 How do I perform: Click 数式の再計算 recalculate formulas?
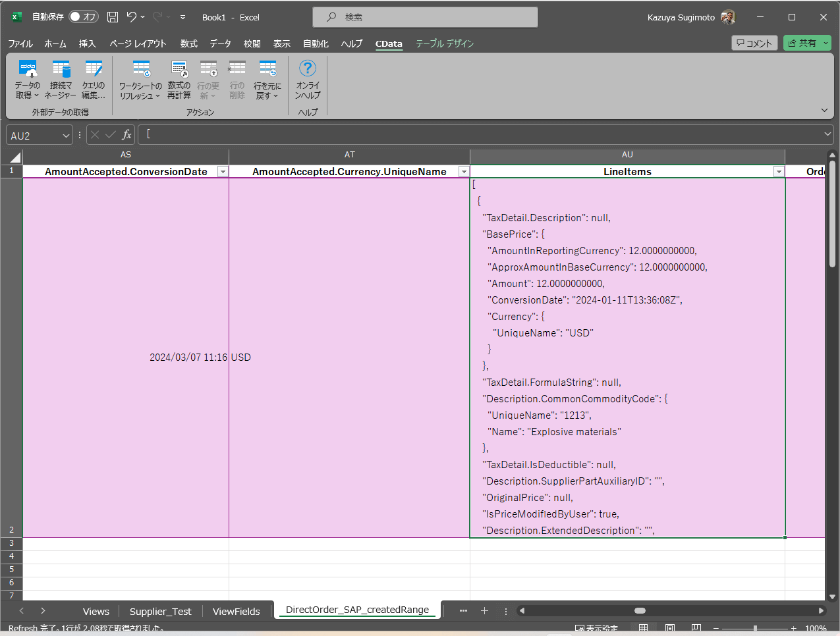click(x=179, y=80)
